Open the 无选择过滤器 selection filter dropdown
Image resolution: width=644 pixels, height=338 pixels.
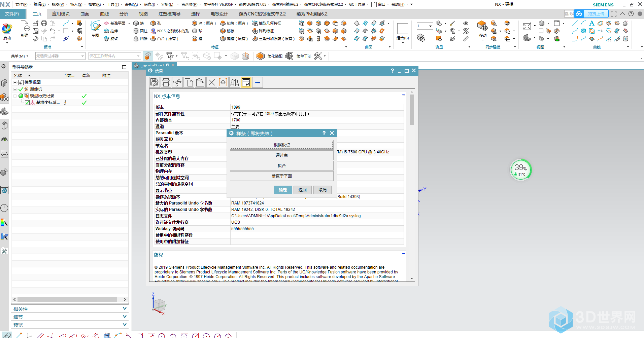point(60,56)
